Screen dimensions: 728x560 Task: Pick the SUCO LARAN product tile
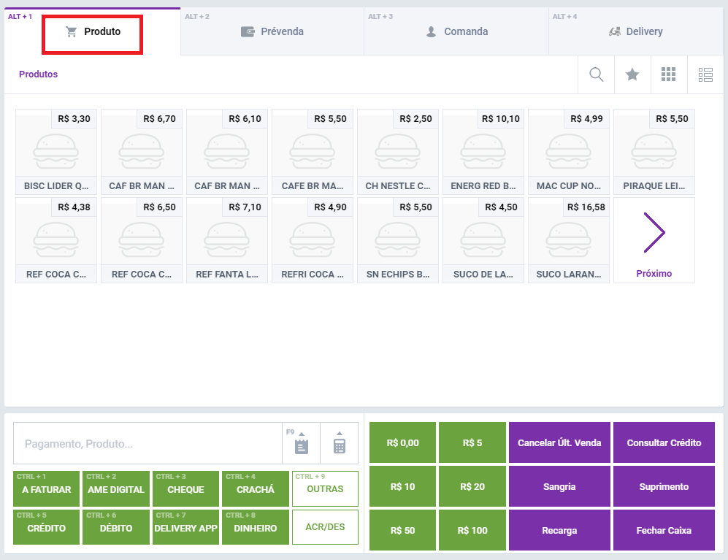click(568, 240)
